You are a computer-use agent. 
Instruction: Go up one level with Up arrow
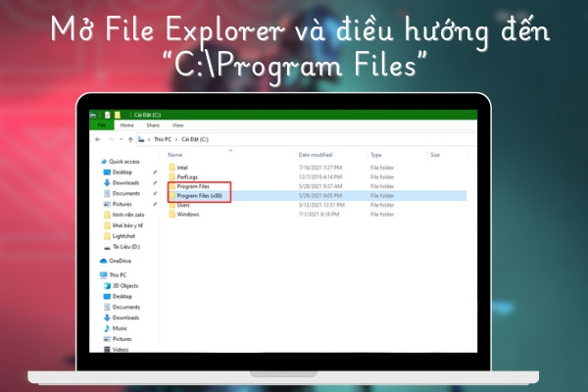(130, 139)
